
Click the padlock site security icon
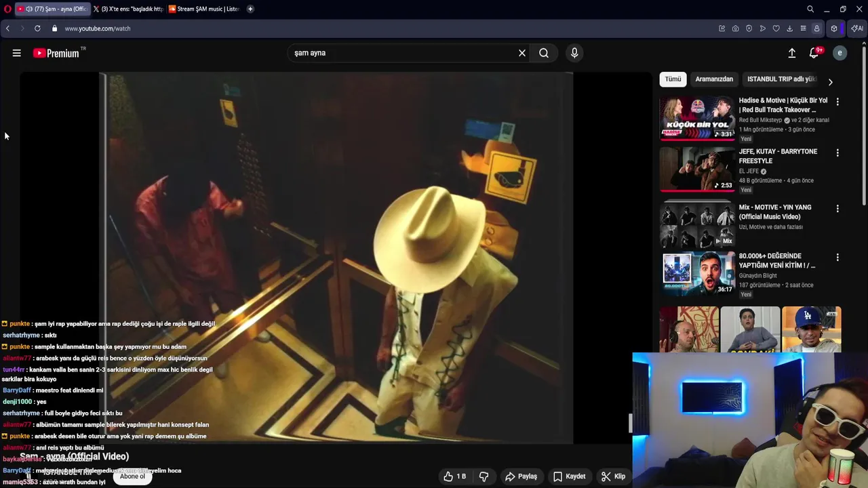55,28
